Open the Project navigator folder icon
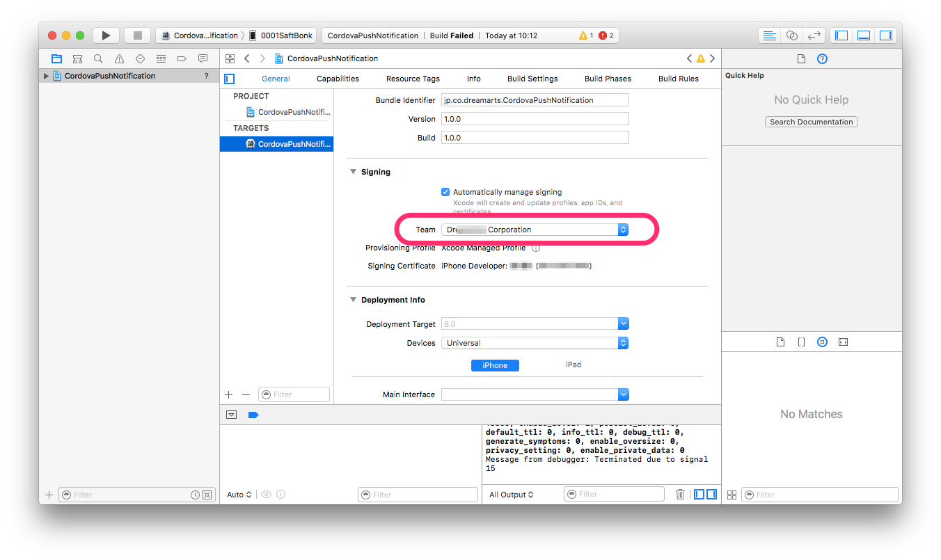The height and width of the screenshot is (560, 941). (x=57, y=58)
